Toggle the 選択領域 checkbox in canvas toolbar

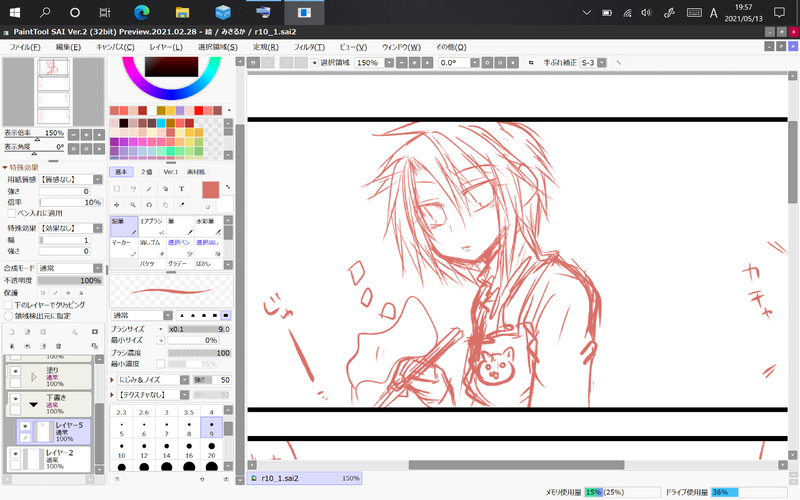[x=315, y=63]
